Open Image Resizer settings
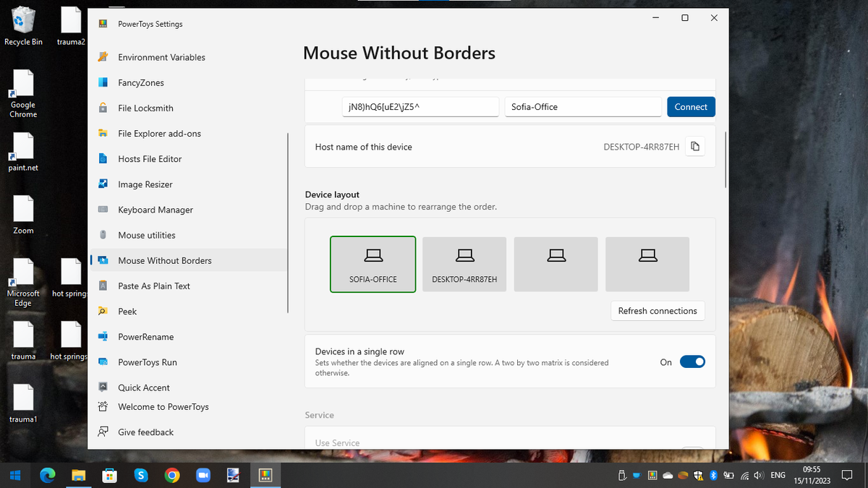Screen dimensions: 868x488 tap(145, 184)
